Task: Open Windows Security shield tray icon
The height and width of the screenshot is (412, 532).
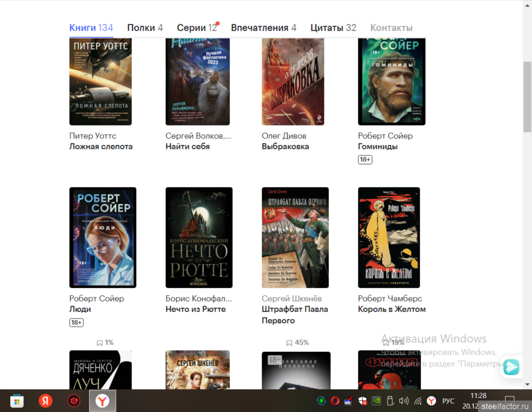Action: point(362,401)
